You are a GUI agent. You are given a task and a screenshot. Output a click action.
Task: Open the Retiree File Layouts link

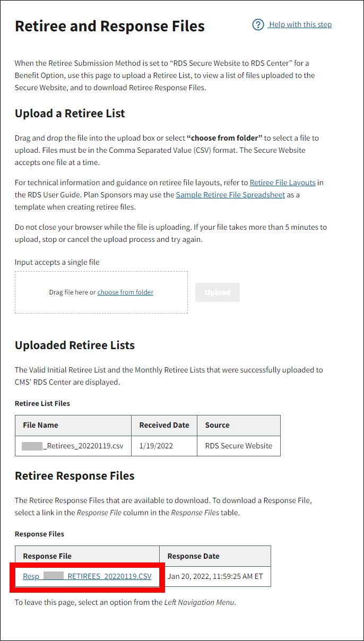[x=282, y=183]
